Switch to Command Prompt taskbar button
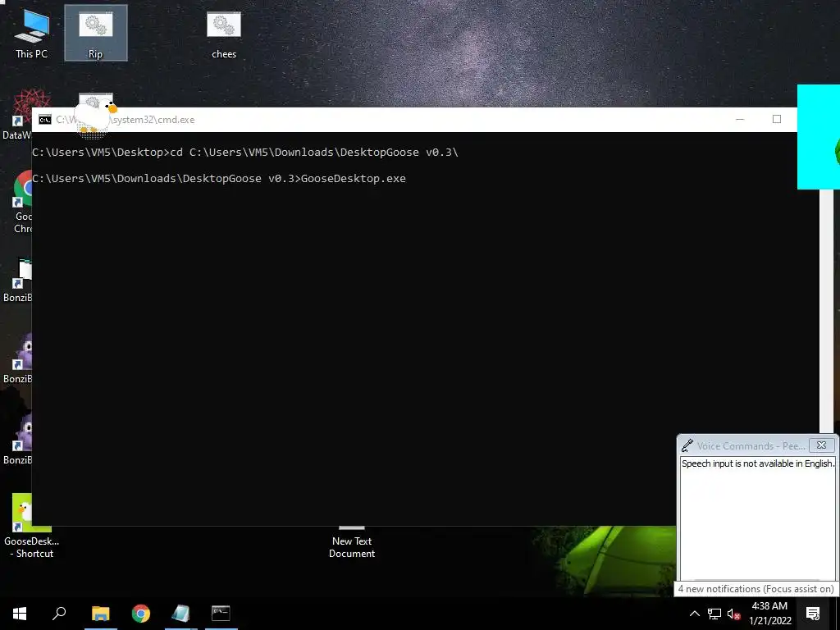Screen dimensions: 840x630 click(221, 614)
